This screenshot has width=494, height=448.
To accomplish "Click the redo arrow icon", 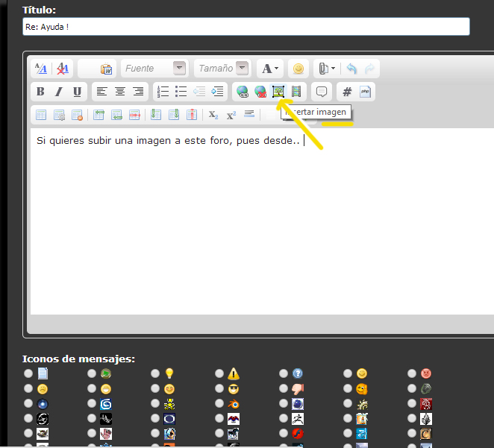I will pyautogui.click(x=369, y=69).
